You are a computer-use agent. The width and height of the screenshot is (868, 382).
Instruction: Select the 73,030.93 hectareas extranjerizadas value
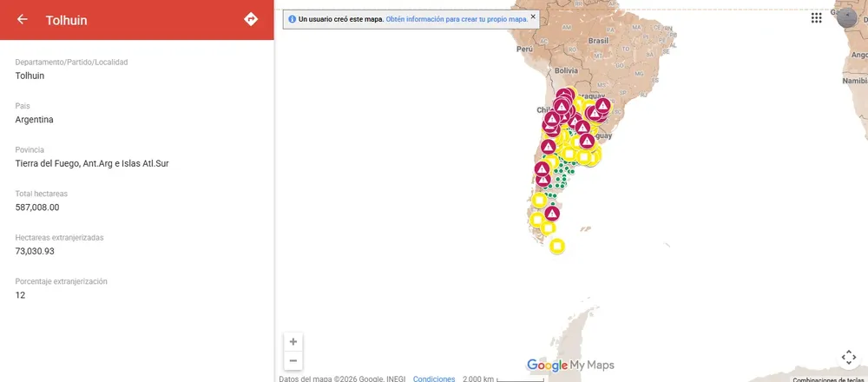[35, 252]
